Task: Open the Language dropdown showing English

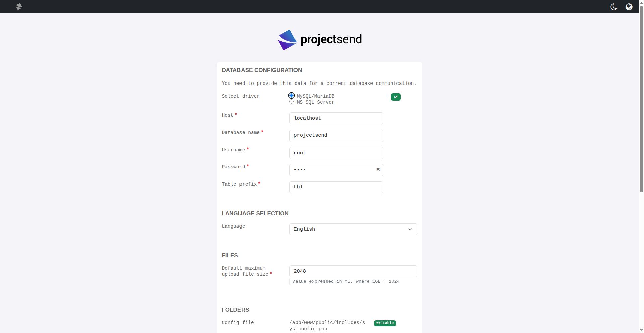Action: (x=353, y=229)
